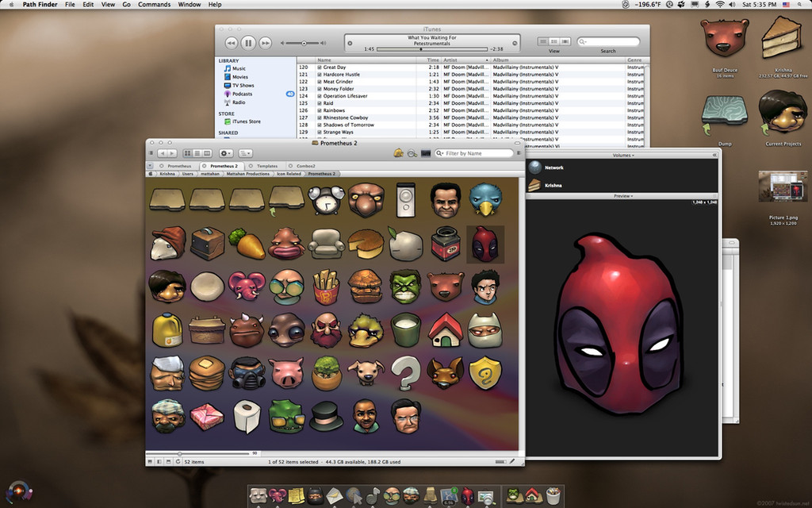Select the blue bird icon
This screenshot has width=812, height=508.
(x=485, y=199)
